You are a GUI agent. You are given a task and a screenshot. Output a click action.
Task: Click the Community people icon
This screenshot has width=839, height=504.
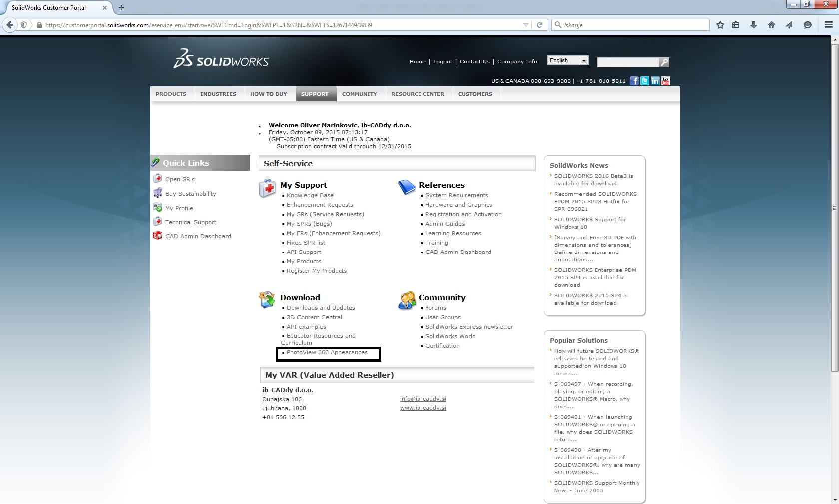click(407, 300)
